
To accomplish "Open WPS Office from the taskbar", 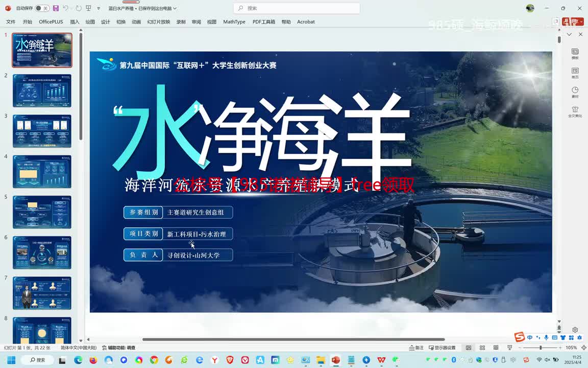I will [381, 360].
